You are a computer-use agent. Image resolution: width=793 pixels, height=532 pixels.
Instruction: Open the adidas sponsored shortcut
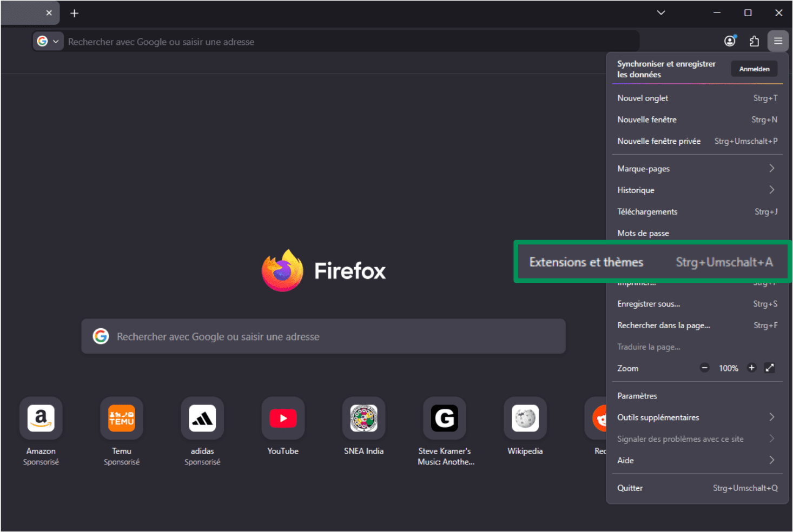click(202, 418)
